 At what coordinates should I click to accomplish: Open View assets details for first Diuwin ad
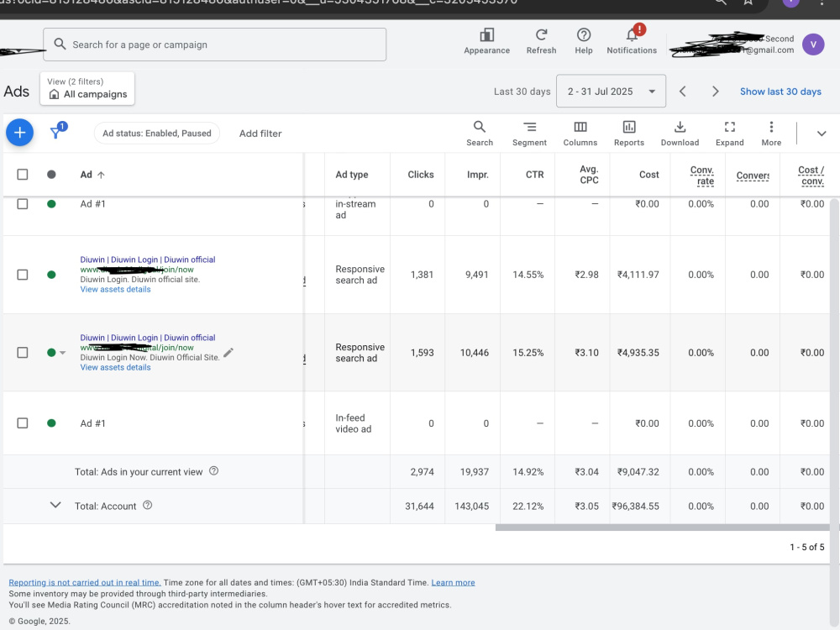tap(115, 289)
